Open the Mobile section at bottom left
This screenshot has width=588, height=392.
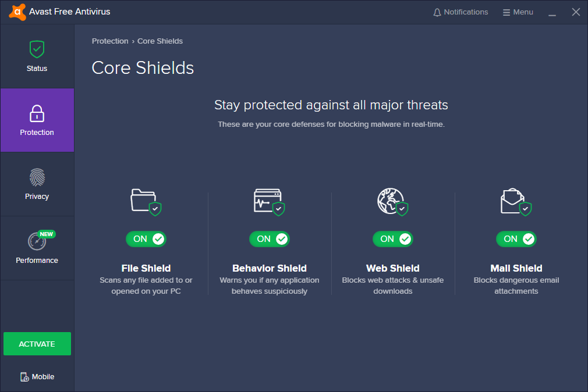pos(37,376)
